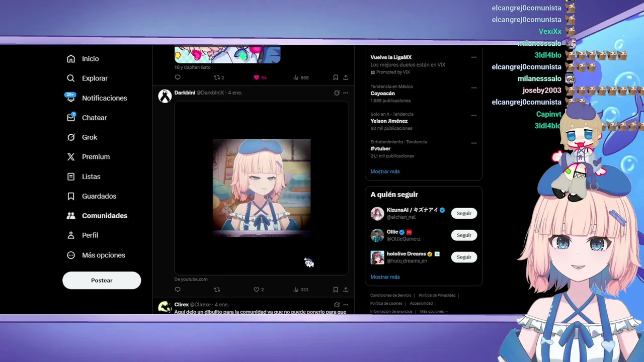Open Listas icon in sidebar

71,176
